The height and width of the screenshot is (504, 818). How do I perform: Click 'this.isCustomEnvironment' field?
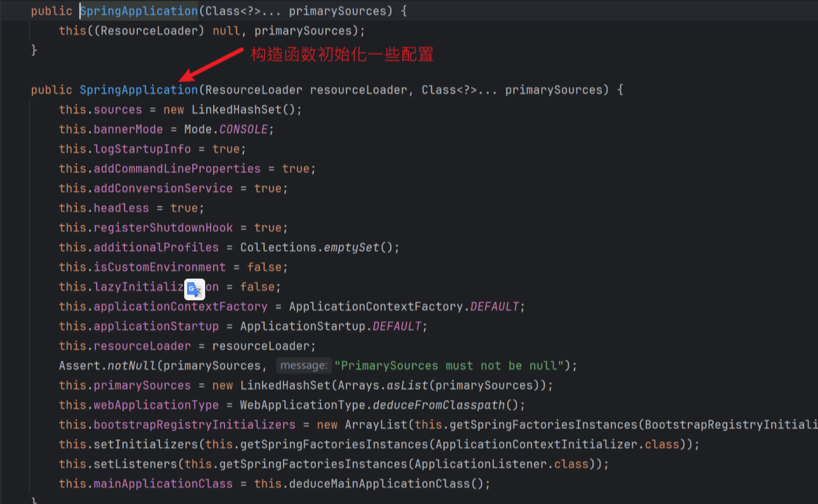(142, 268)
